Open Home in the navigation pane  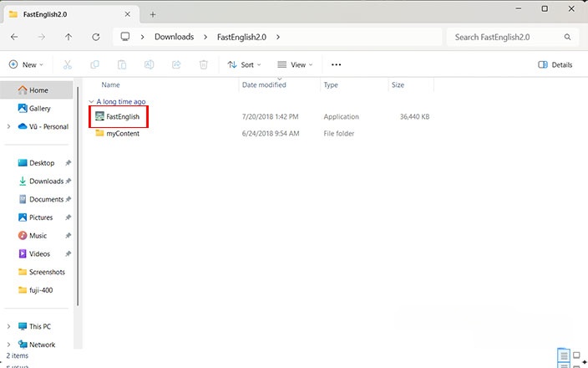pos(37,90)
